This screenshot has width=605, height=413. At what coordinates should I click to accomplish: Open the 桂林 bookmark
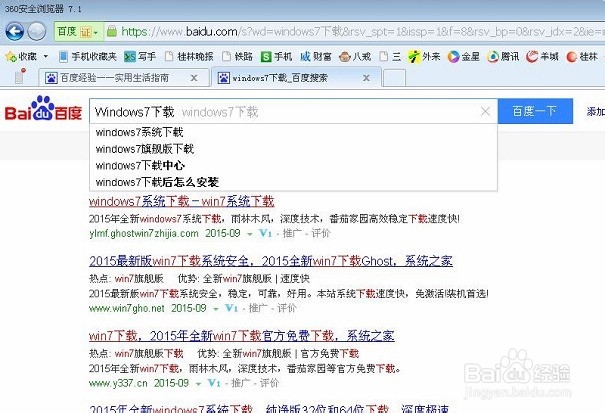(x=582, y=57)
